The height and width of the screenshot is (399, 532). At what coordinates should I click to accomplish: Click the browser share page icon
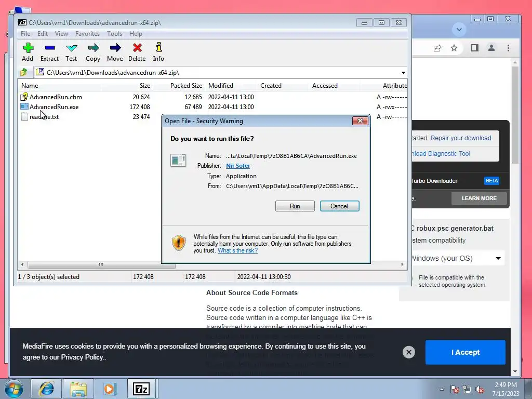437,48
